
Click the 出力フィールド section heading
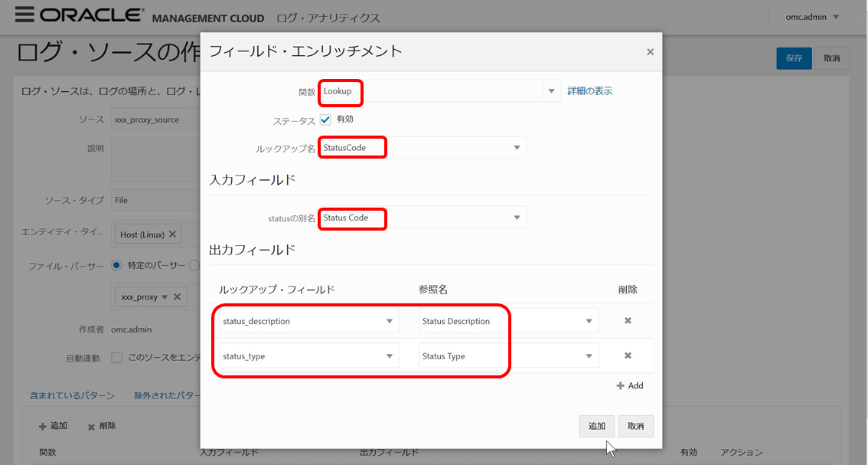(x=252, y=250)
